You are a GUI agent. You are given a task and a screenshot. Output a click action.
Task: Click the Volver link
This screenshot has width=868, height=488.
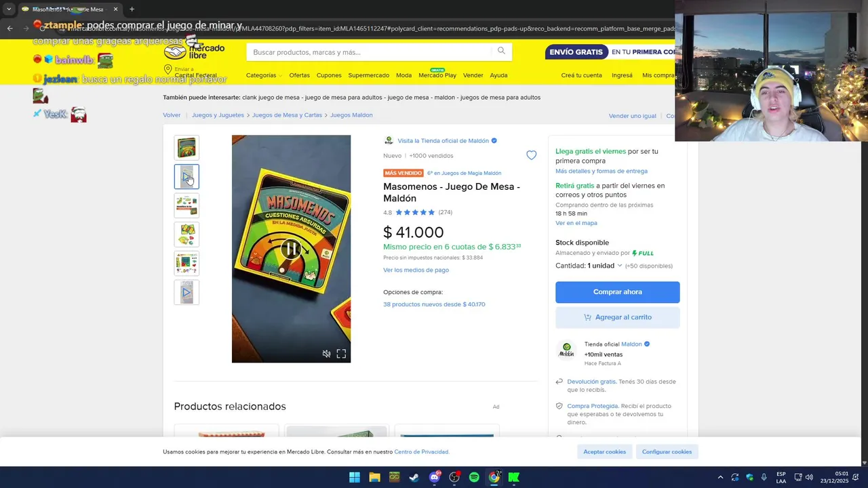[172, 115]
